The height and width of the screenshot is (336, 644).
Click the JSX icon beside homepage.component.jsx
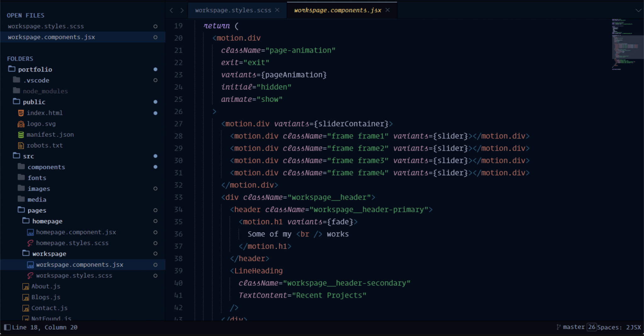30,232
